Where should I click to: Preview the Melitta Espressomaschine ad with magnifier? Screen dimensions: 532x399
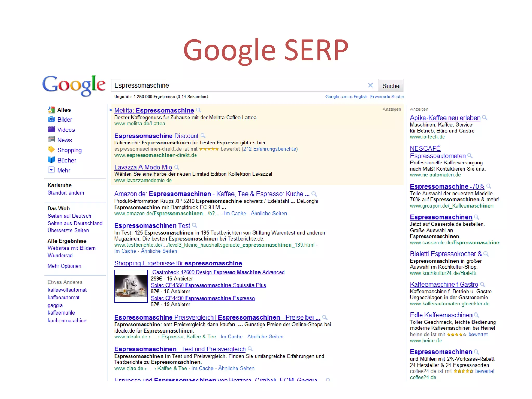pos(198,110)
